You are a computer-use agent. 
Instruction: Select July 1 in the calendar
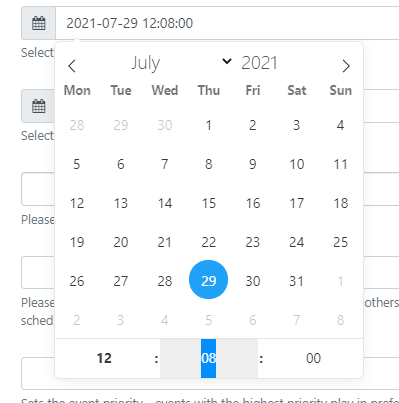tap(209, 125)
